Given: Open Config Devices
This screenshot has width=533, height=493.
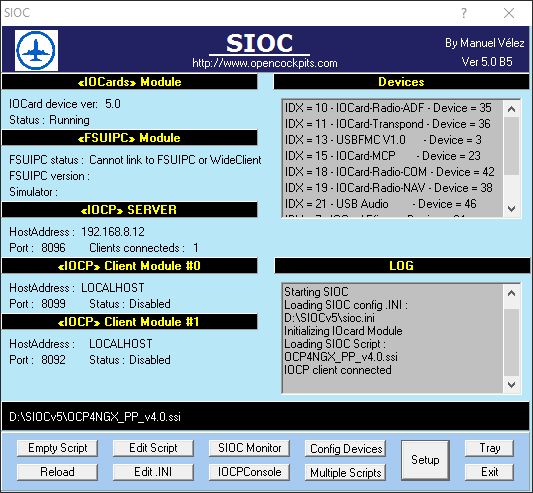Looking at the screenshot, I should coord(346,449).
